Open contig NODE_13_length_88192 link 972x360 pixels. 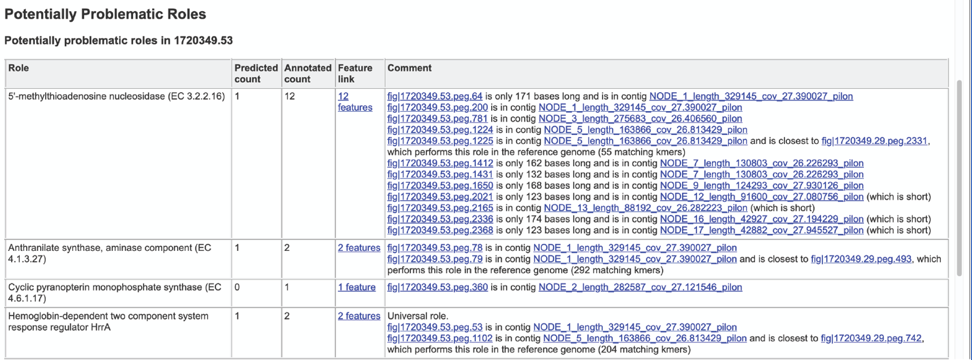pos(645,208)
